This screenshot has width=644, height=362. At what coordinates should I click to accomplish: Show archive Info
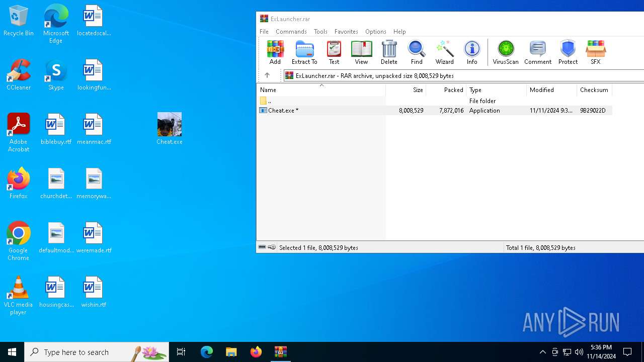tap(472, 52)
